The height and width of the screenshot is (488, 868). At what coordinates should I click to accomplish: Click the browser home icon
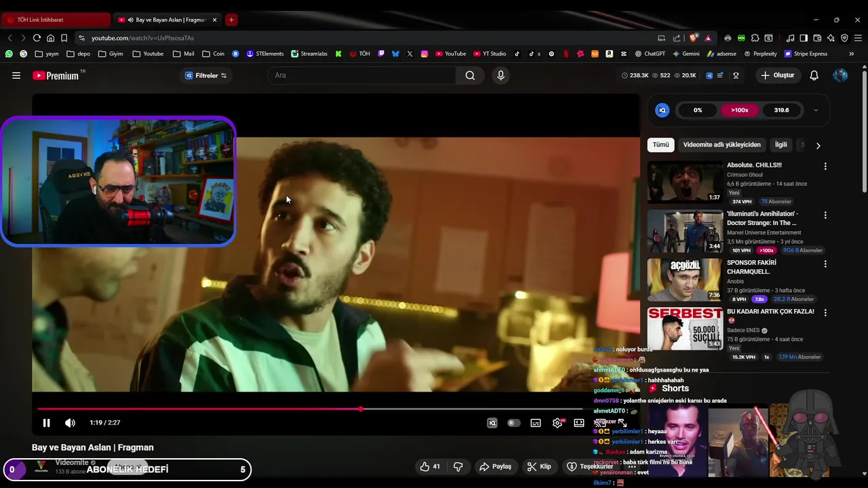coord(50,38)
